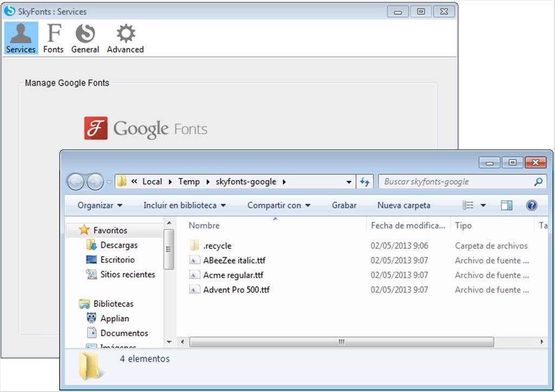Select the Acme regular.ttf file
This screenshot has width=555, height=392.
click(x=233, y=275)
